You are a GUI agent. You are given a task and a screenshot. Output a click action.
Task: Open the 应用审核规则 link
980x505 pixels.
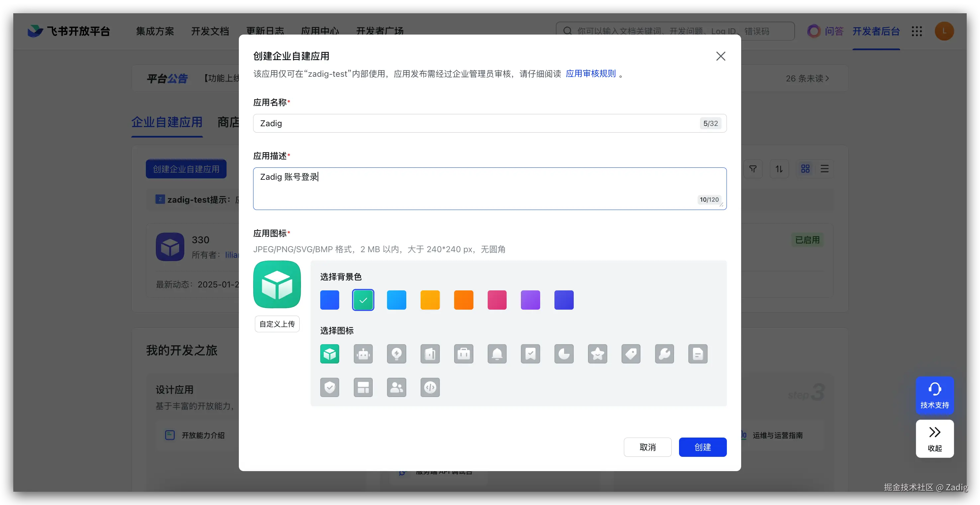pyautogui.click(x=590, y=73)
